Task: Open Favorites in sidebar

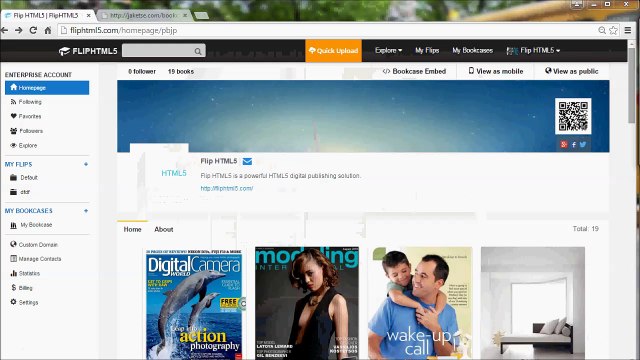Action: coord(26,116)
